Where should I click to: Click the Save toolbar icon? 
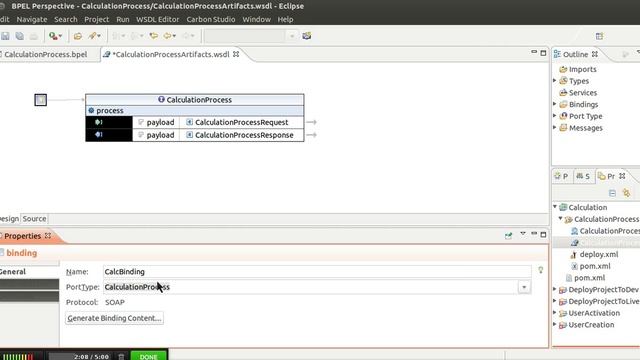(5, 36)
